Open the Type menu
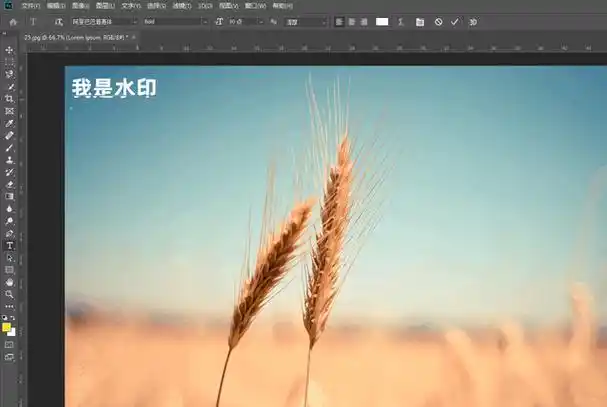The image size is (607, 407). click(131, 6)
